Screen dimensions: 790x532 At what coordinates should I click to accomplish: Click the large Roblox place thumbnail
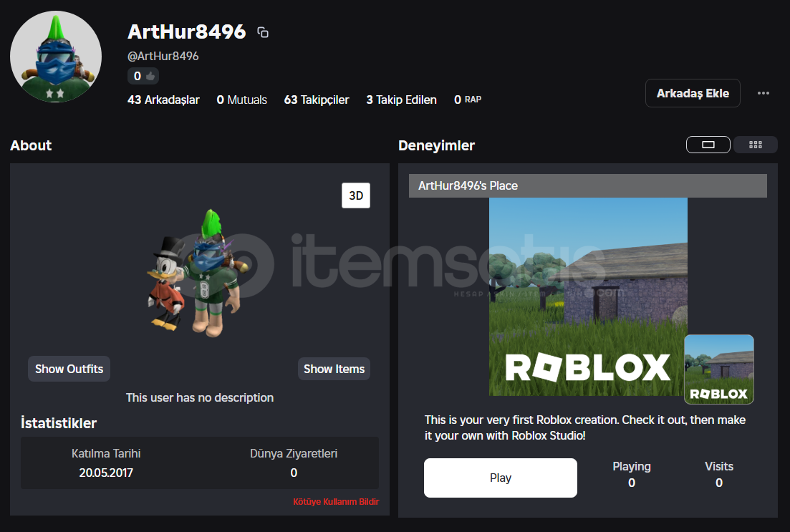pos(588,296)
